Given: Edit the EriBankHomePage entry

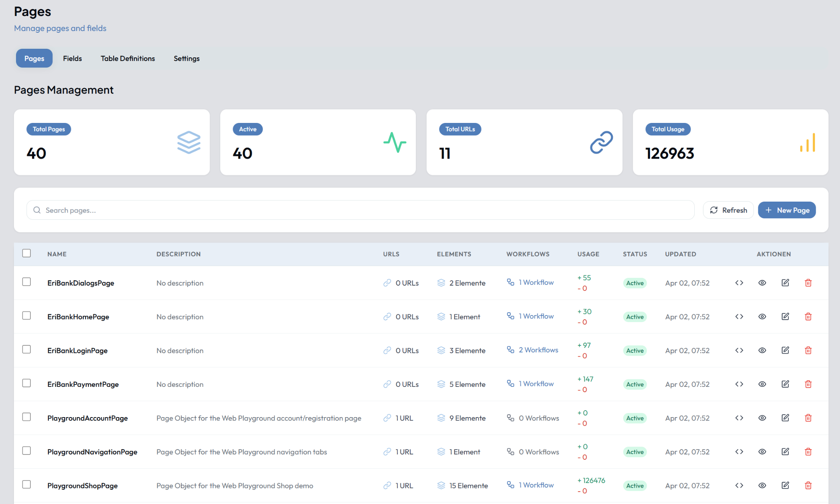Looking at the screenshot, I should coord(785,316).
